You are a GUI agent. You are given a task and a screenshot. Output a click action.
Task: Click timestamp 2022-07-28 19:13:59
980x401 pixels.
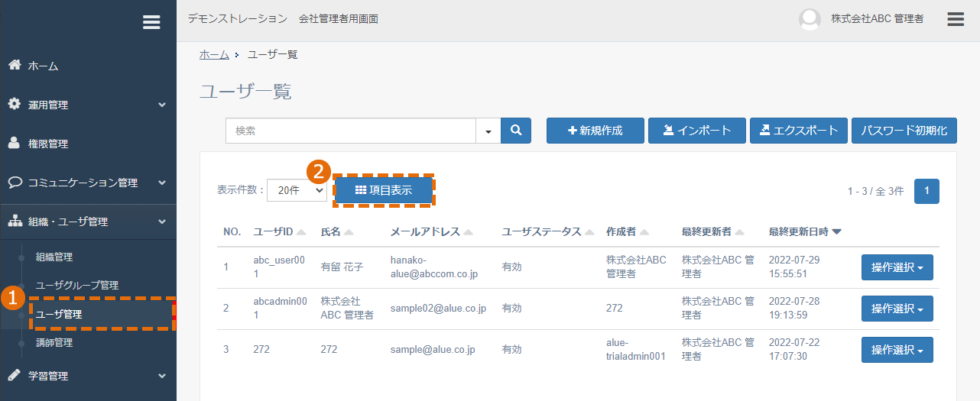(x=794, y=309)
